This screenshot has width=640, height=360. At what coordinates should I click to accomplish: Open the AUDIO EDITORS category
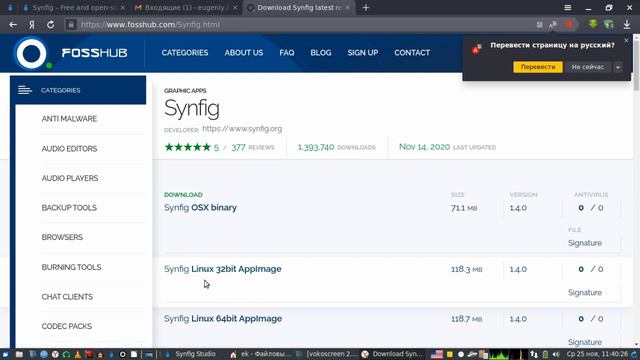pyautogui.click(x=69, y=149)
